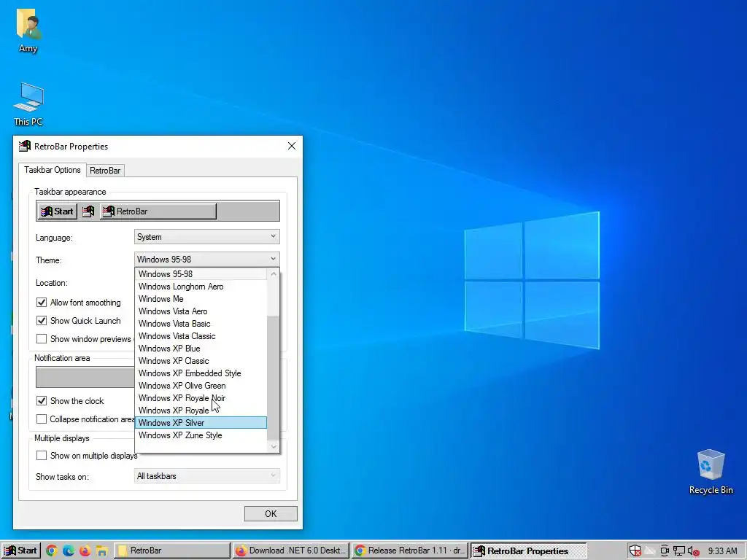The height and width of the screenshot is (560, 747).
Task: Click the OK button
Action: tap(271, 514)
